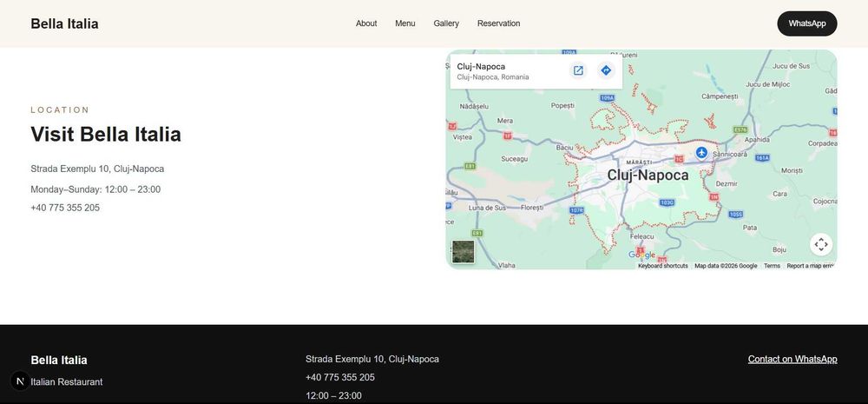
Task: Click the Feleacu place label on map
Action: tap(642, 236)
